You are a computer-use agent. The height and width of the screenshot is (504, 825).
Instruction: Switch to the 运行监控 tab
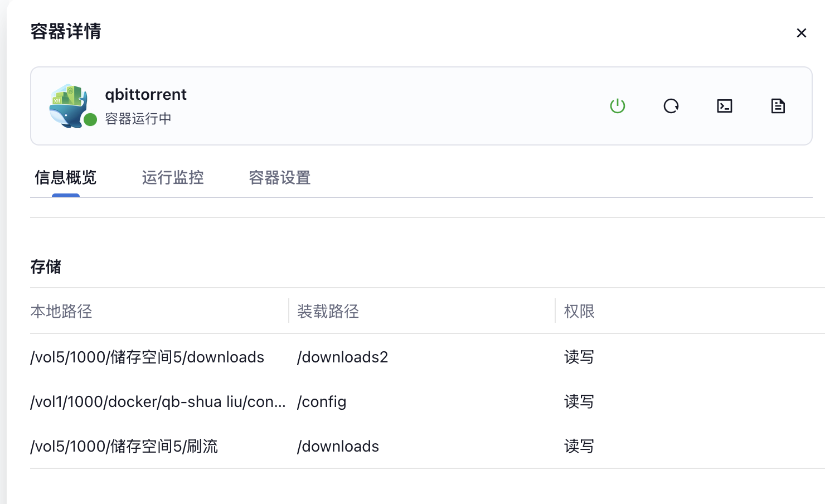pyautogui.click(x=173, y=177)
